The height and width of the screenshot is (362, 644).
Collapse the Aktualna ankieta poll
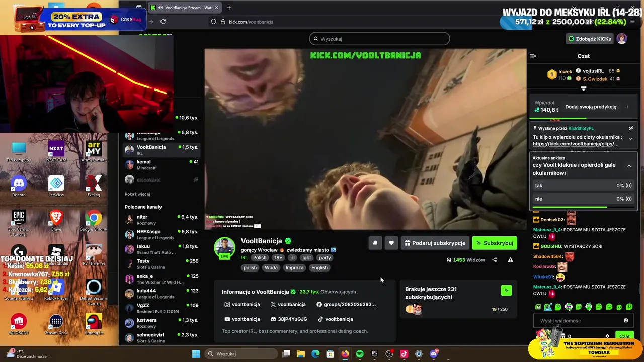click(x=629, y=166)
